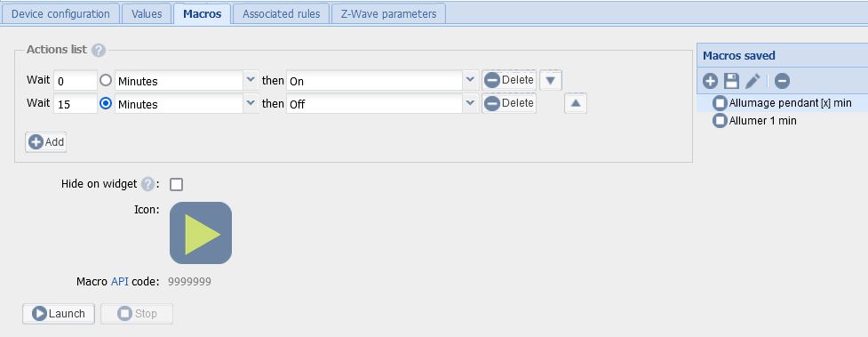Image resolution: width=868 pixels, height=337 pixels.
Task: Move the second action up with arrow
Action: tap(575, 103)
